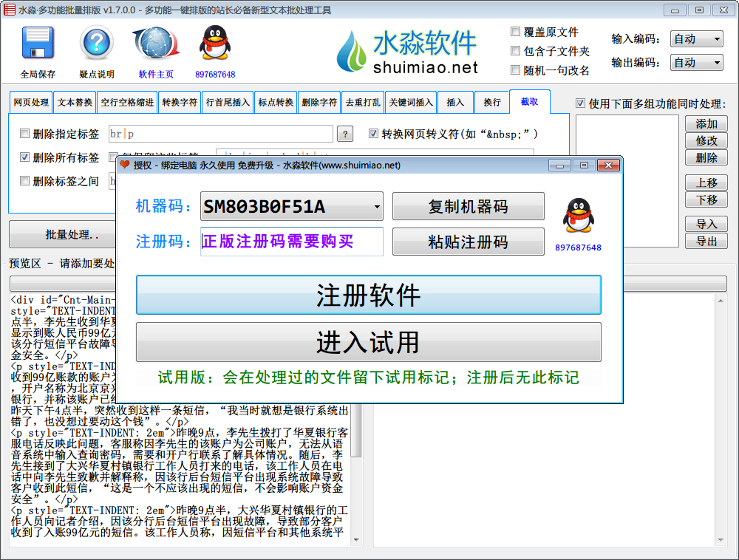Click the red heart icon in dialog title
The image size is (739, 560).
(124, 165)
